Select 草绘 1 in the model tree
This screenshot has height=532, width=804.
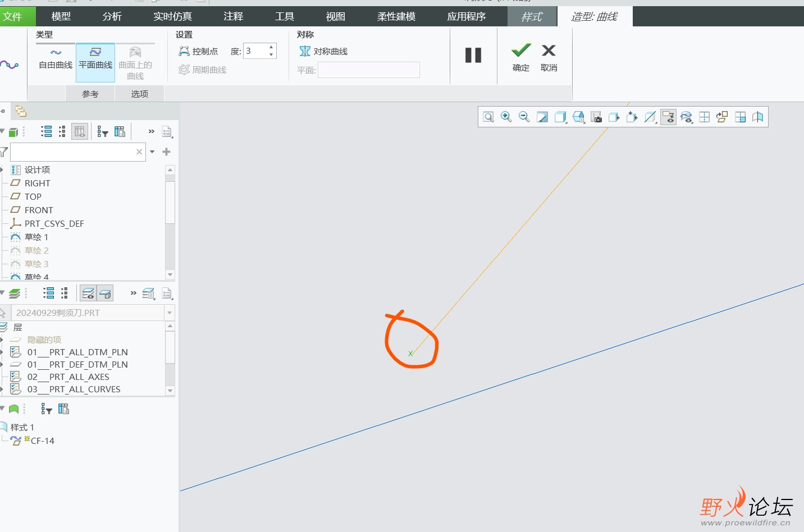pos(36,237)
